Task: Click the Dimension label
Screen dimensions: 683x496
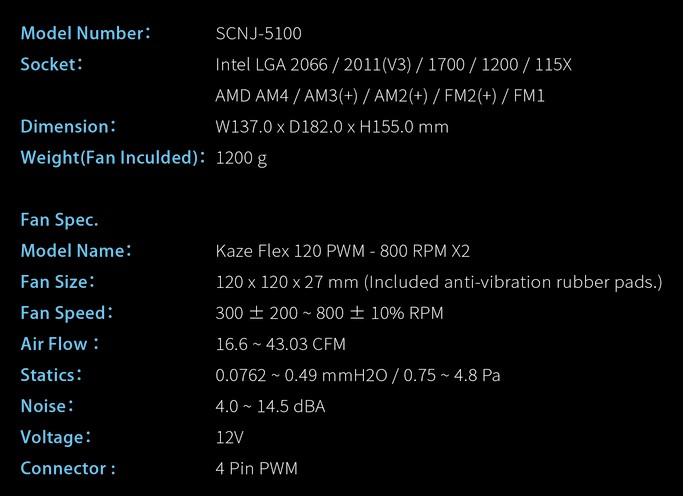Action: pyautogui.click(x=68, y=127)
